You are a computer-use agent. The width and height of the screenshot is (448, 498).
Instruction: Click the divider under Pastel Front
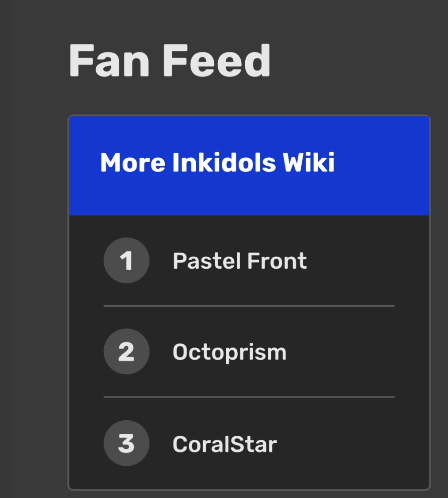[x=248, y=305]
